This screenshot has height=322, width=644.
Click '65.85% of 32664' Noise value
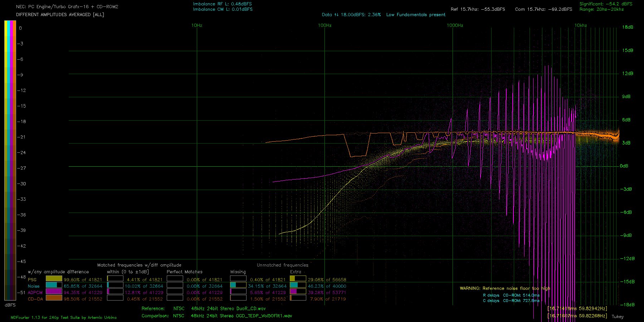coord(83,286)
